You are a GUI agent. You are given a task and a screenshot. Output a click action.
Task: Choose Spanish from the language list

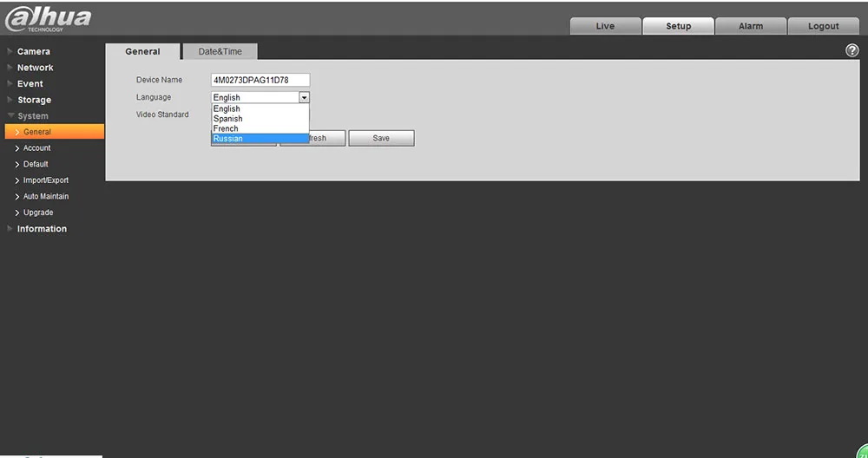(260, 118)
